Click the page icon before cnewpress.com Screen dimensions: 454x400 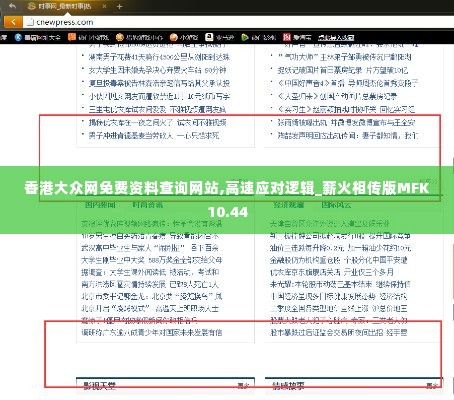tap(30, 22)
